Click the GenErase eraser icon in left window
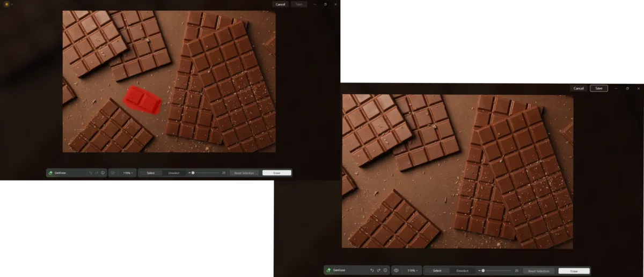This screenshot has height=277, width=644. tap(50, 173)
